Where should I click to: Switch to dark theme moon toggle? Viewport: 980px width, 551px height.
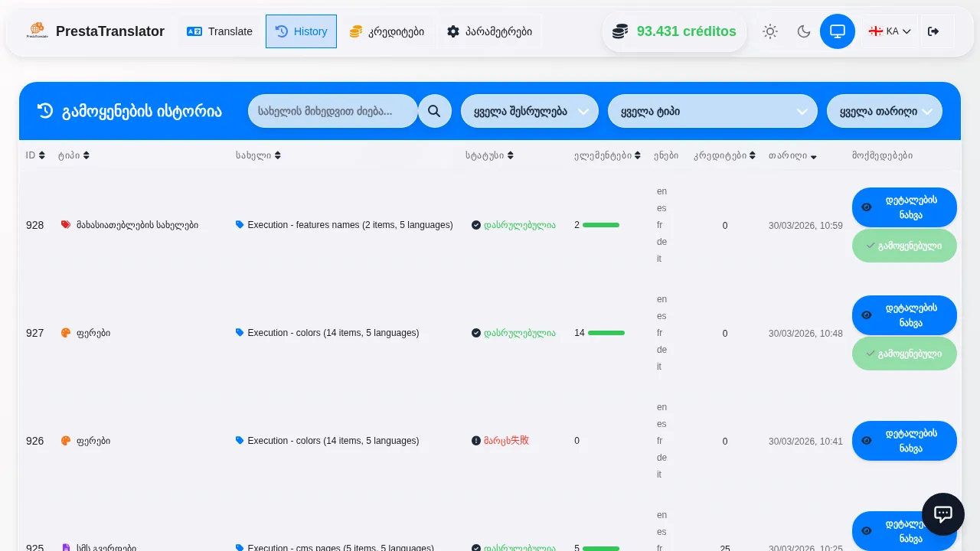coord(803,31)
